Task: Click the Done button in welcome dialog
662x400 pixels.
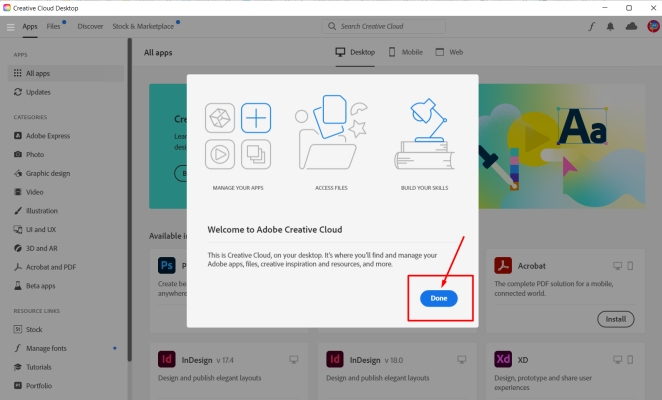Action: [x=439, y=298]
